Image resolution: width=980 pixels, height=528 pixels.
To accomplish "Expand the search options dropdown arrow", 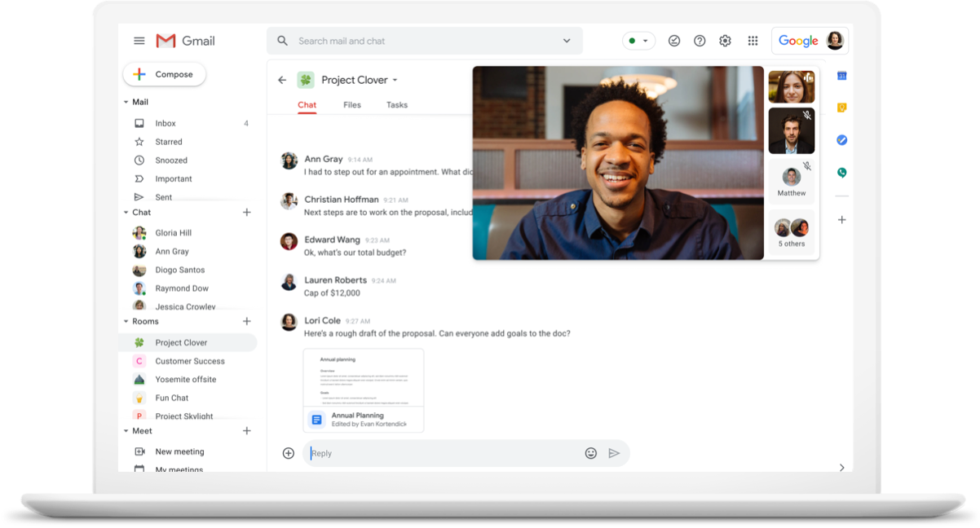I will [567, 41].
